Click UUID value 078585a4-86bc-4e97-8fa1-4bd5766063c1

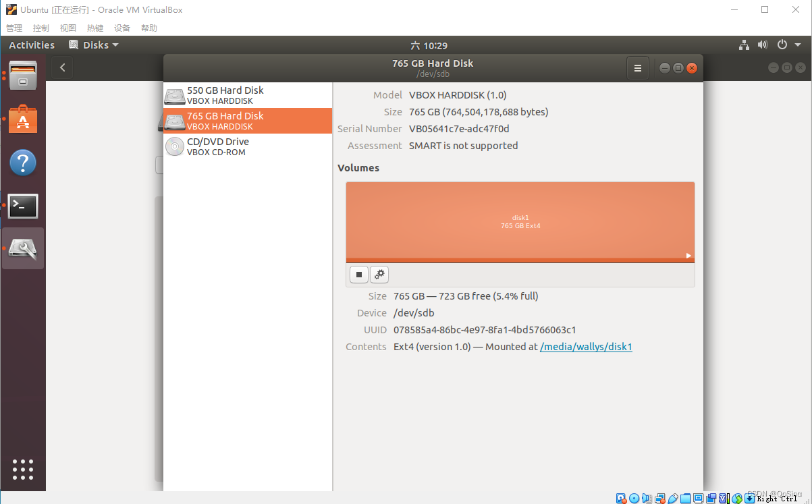click(x=485, y=330)
